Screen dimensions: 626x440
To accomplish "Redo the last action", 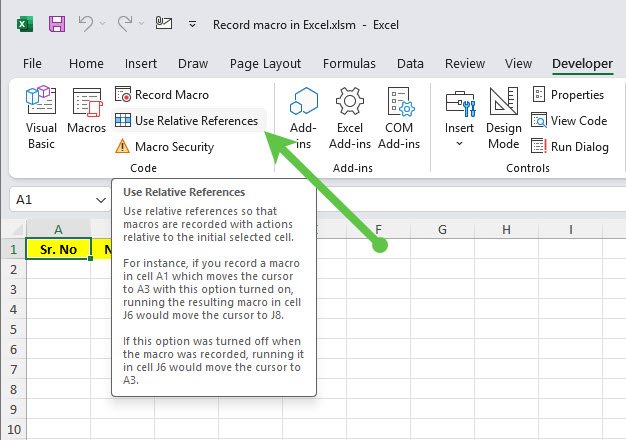I will click(x=125, y=24).
